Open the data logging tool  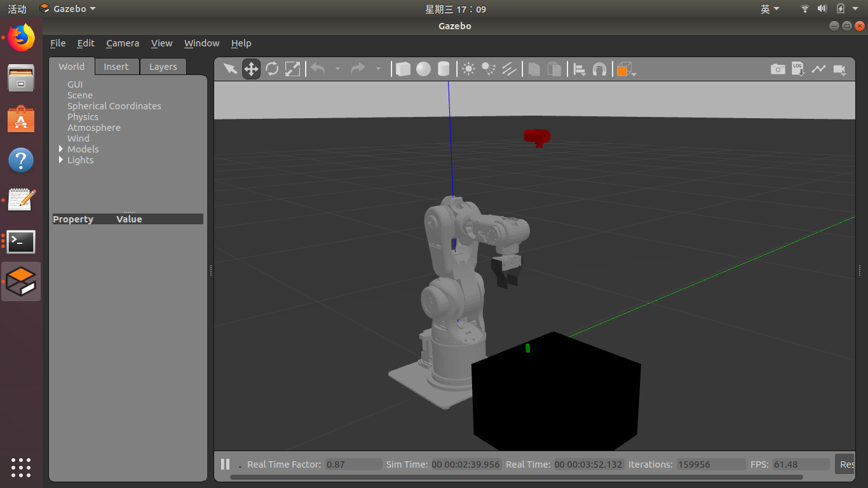point(798,69)
